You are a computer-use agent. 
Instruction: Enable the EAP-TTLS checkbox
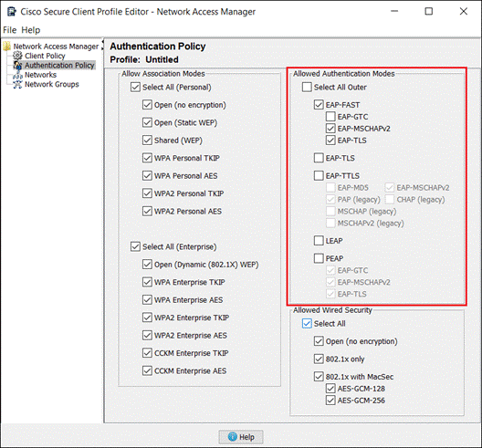(319, 176)
